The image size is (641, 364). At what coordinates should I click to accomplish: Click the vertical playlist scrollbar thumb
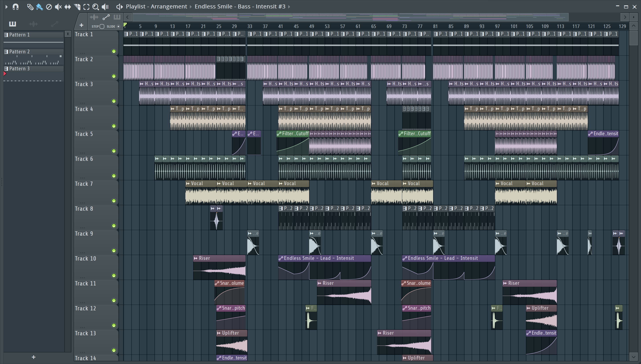pyautogui.click(x=633, y=38)
